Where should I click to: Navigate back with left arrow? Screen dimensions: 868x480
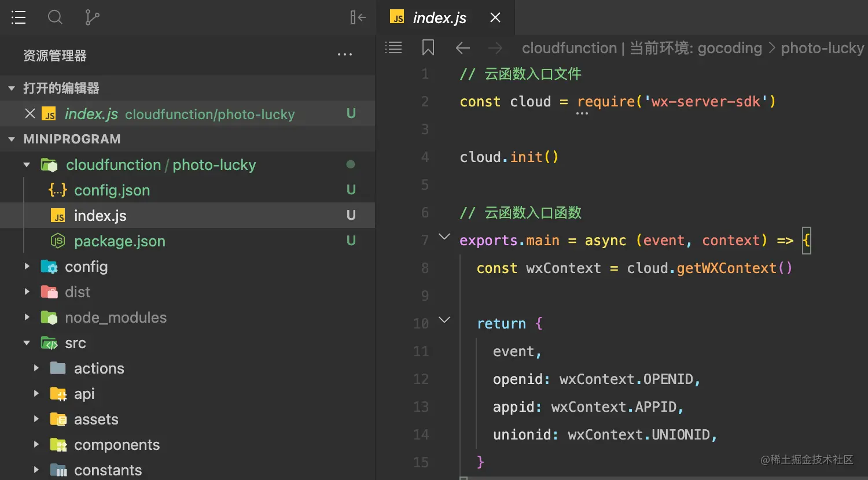point(462,48)
